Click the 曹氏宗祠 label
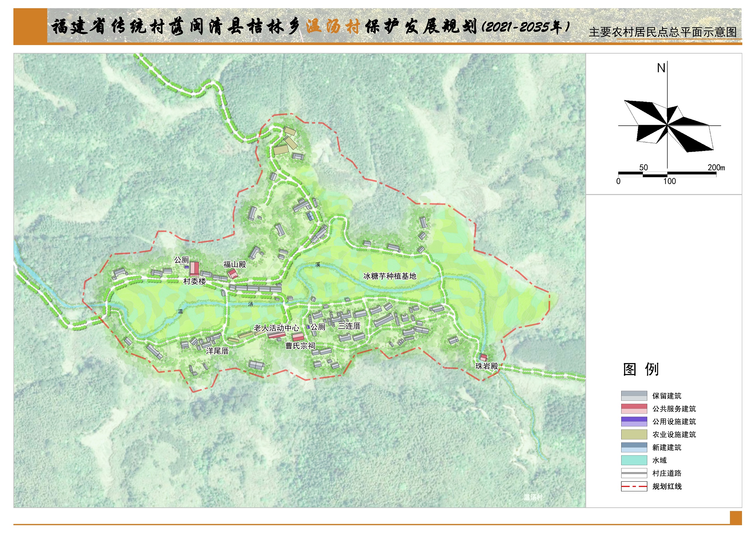 300,346
